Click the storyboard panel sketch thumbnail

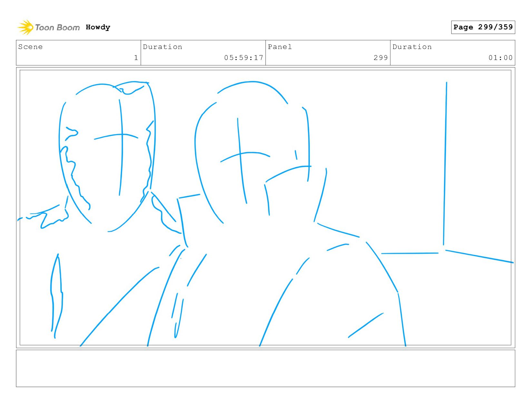[x=265, y=208]
